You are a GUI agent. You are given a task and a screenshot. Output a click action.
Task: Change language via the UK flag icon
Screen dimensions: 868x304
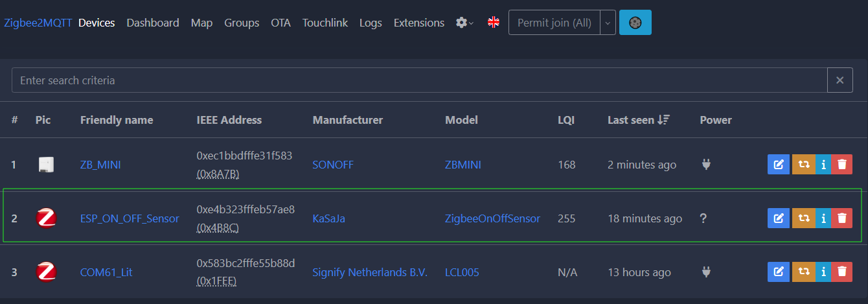494,23
